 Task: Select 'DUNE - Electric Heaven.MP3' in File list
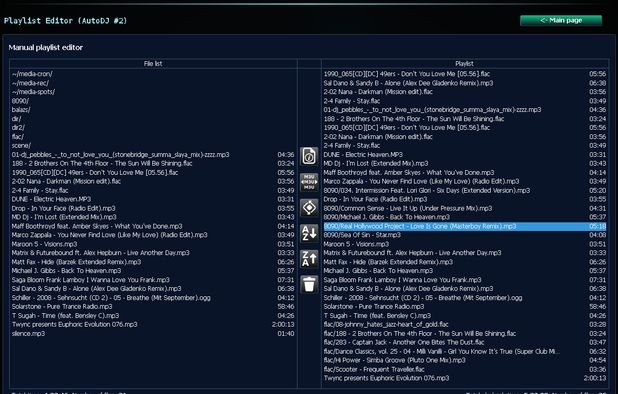point(153,199)
